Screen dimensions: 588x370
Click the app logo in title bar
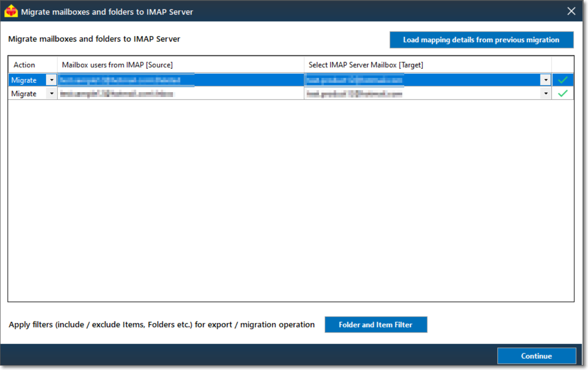pyautogui.click(x=11, y=11)
